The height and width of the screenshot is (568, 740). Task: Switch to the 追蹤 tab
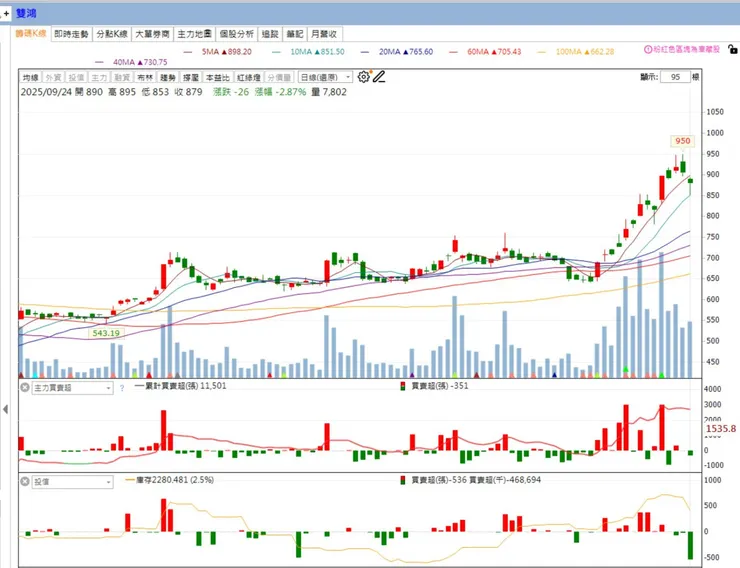(270, 34)
